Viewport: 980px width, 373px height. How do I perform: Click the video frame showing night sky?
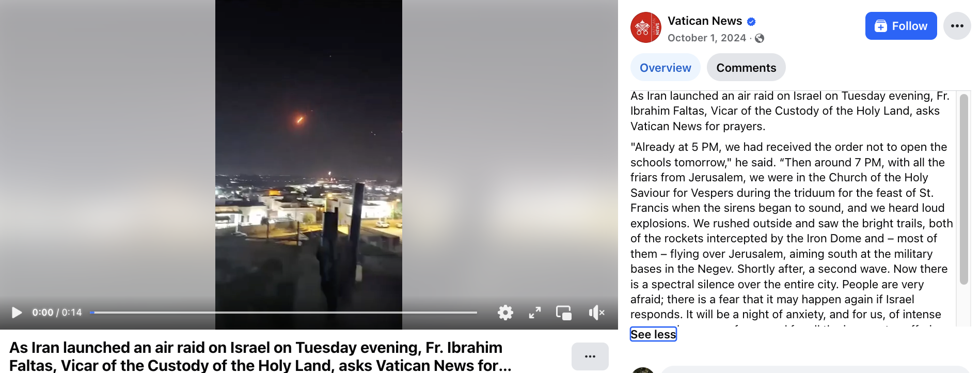coord(309,155)
